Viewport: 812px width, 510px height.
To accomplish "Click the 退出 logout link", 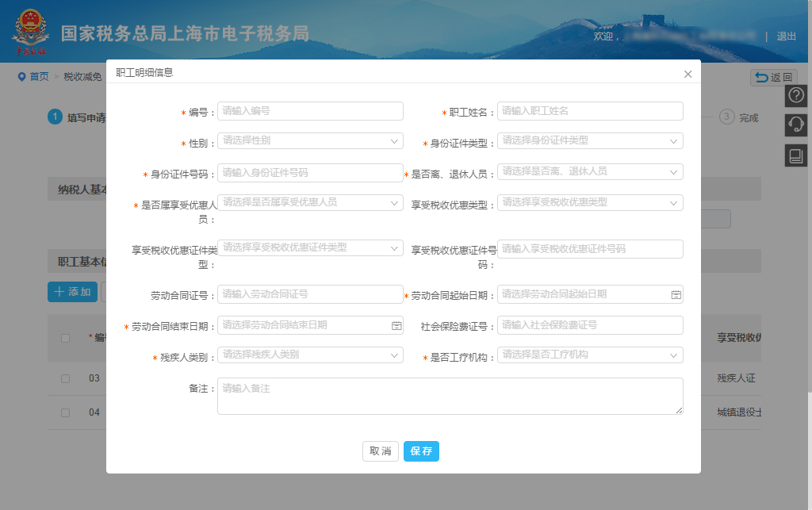I will click(x=785, y=36).
